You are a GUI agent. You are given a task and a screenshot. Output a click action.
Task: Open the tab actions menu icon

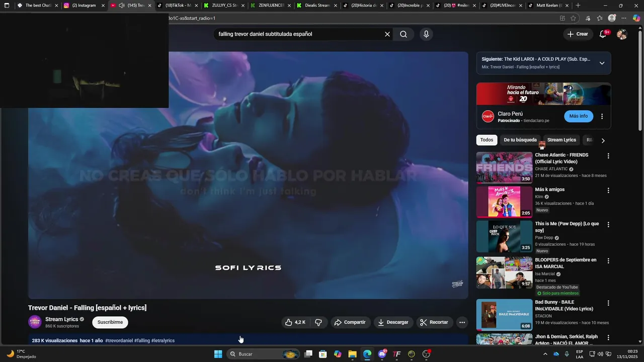[7, 6]
